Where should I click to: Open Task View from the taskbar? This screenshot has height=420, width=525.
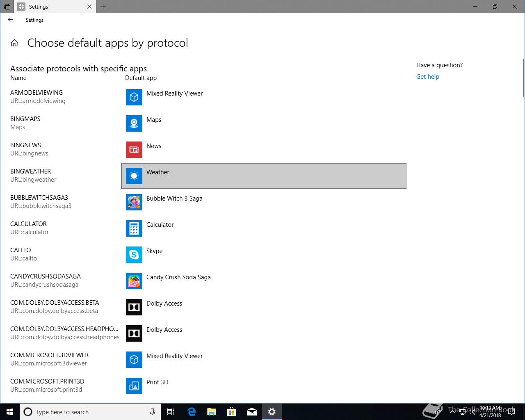[x=171, y=412]
